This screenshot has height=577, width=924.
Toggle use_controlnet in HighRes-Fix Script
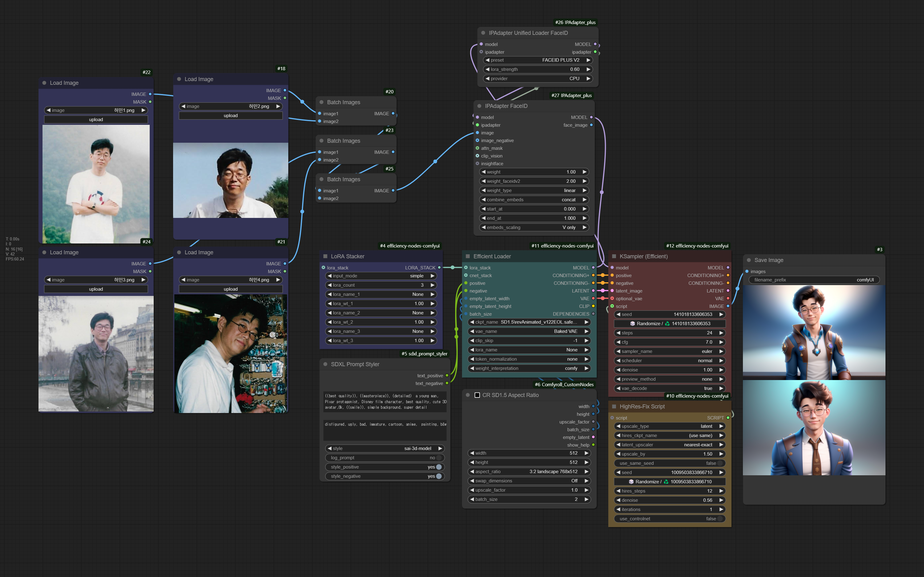click(x=719, y=519)
